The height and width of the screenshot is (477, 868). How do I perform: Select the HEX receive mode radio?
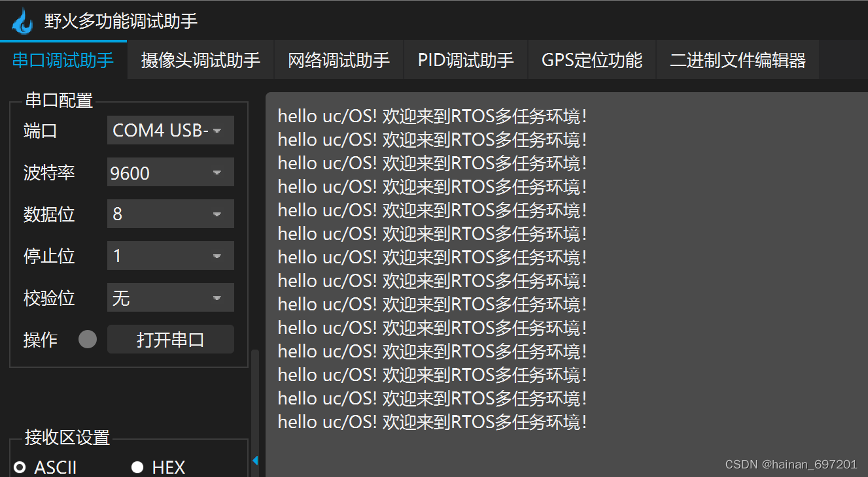click(137, 467)
